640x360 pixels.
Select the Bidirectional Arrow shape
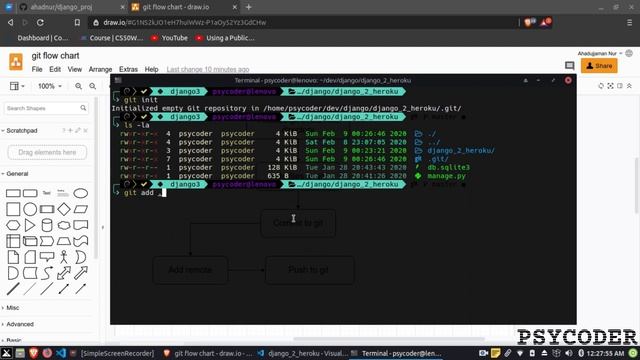[x=64, y=273]
